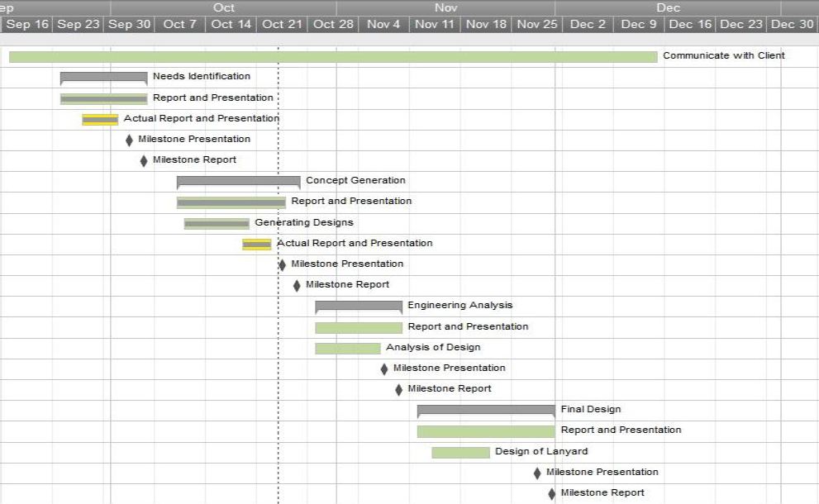Click the Nov month header
Image resolution: width=819 pixels, height=504 pixels.
[x=445, y=7]
